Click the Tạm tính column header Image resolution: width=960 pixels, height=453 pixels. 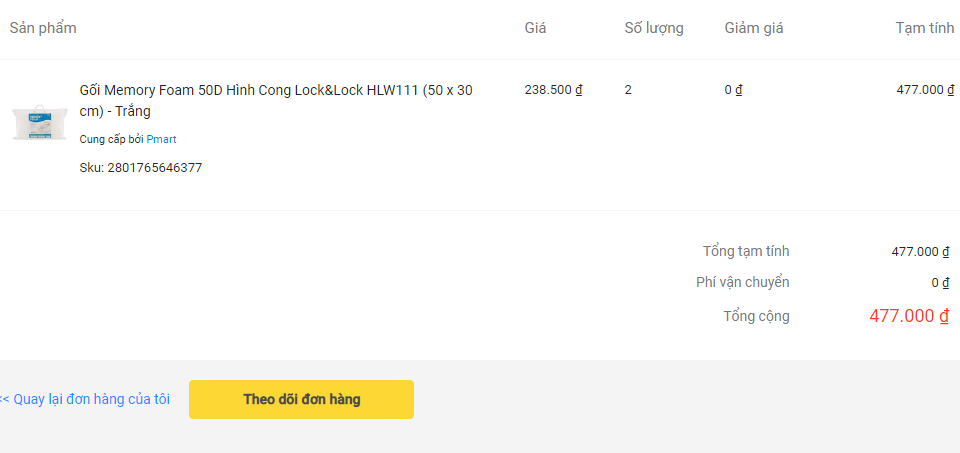pyautogui.click(x=925, y=28)
